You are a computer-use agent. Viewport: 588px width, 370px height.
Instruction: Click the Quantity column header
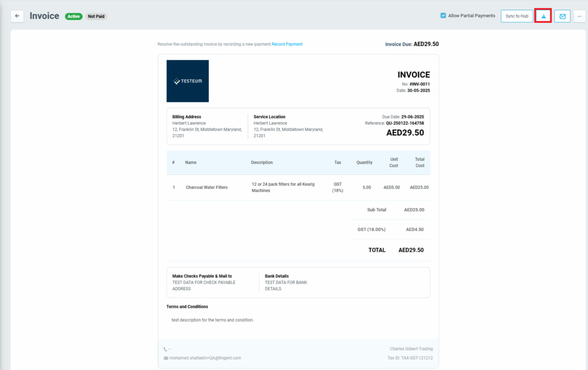pyautogui.click(x=364, y=162)
